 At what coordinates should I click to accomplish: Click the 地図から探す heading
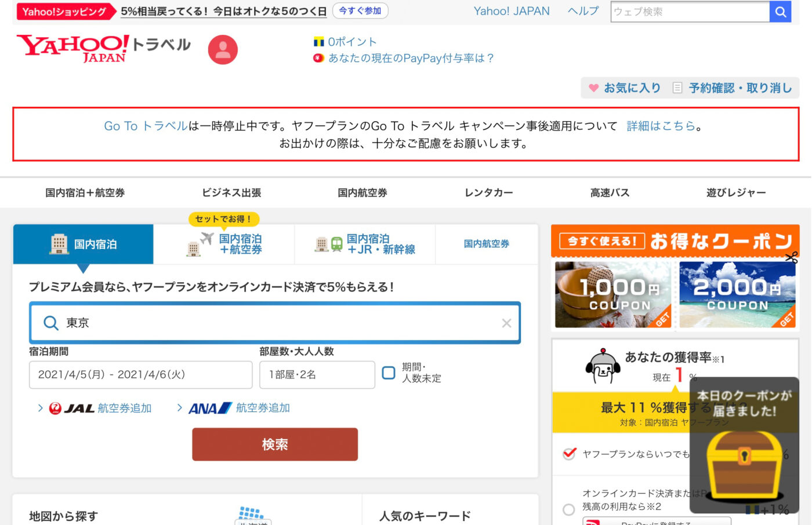click(x=64, y=516)
